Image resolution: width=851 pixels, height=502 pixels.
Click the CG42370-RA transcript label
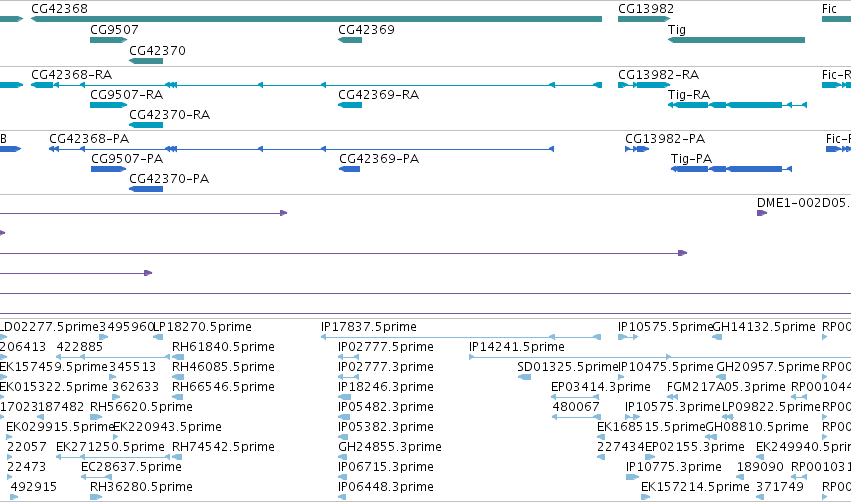pos(169,115)
